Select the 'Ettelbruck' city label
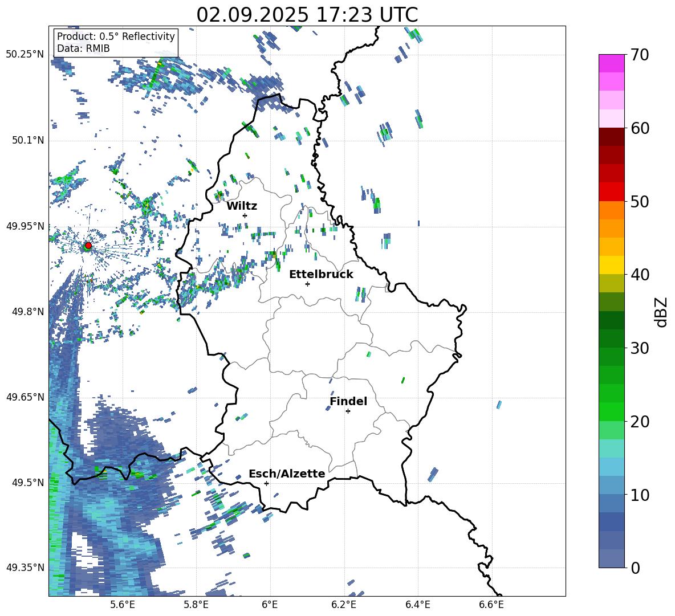Image resolution: width=675 pixels, height=616 pixels. click(321, 275)
